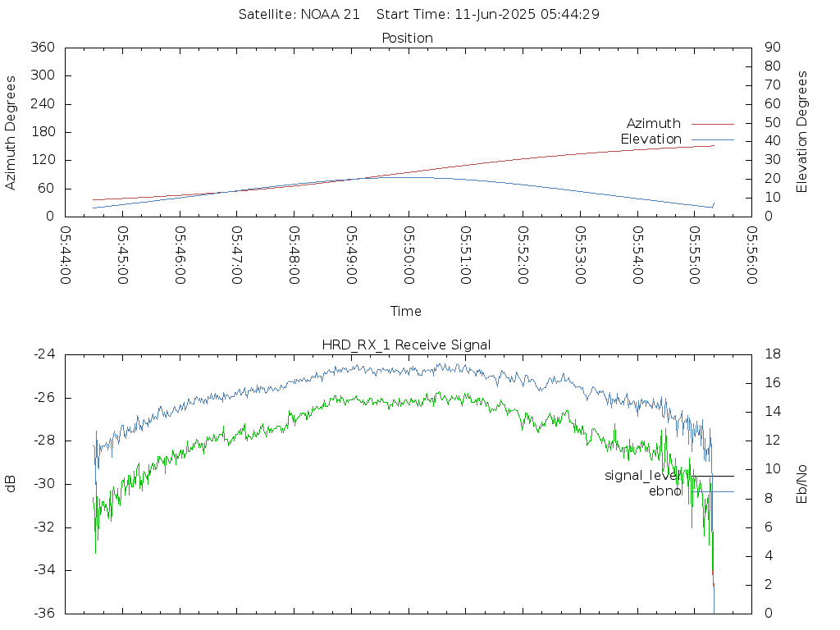Click the 05:45:00 time tick label

pyautogui.click(x=123, y=255)
